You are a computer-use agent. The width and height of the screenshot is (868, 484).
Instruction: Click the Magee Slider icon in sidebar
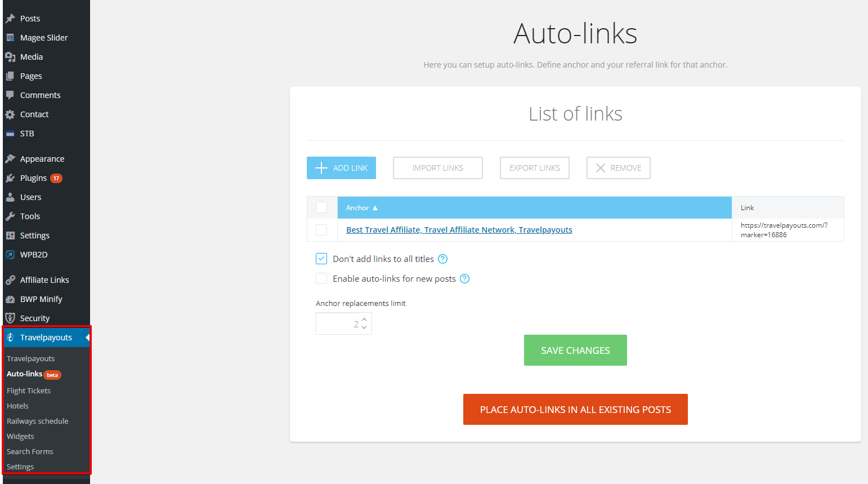(10, 38)
